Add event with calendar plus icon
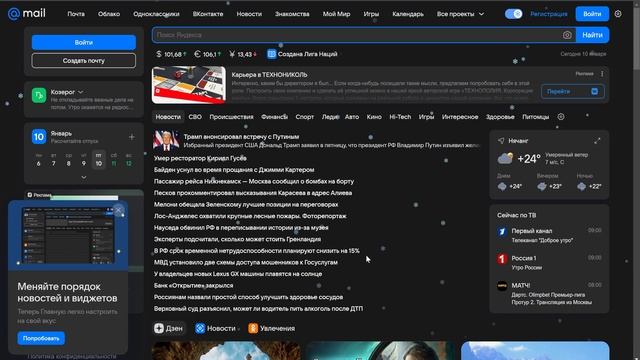The width and height of the screenshot is (640, 360). [x=131, y=137]
